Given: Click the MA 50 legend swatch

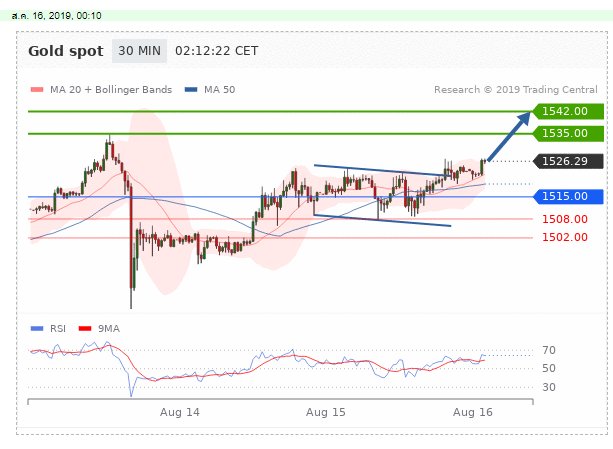Looking at the screenshot, I should (191, 89).
